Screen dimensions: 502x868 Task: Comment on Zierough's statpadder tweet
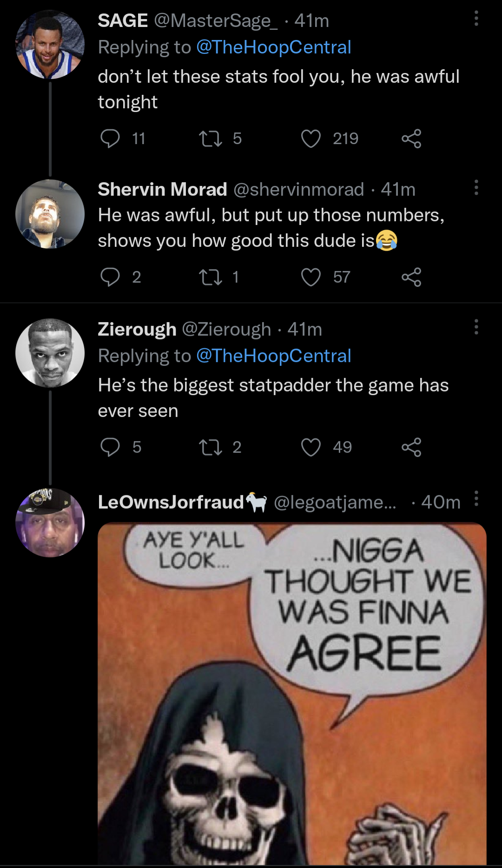[110, 447]
